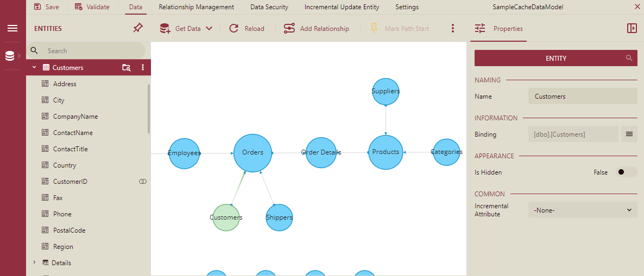Open Incremental Attribute dropdown
This screenshot has height=276, width=644.
[583, 210]
